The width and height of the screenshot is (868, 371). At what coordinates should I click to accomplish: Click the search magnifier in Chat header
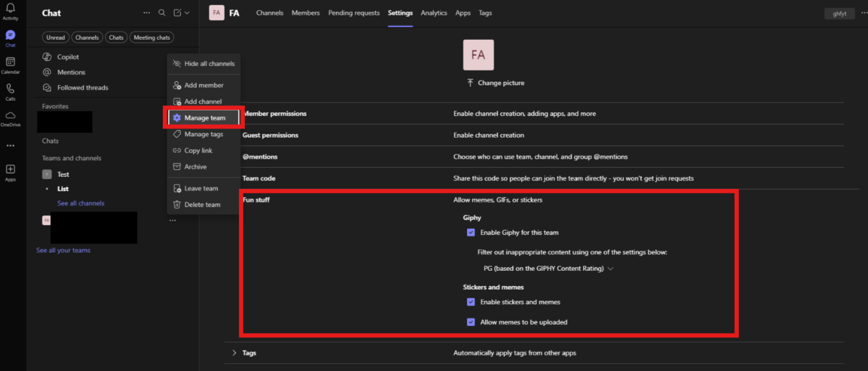162,13
